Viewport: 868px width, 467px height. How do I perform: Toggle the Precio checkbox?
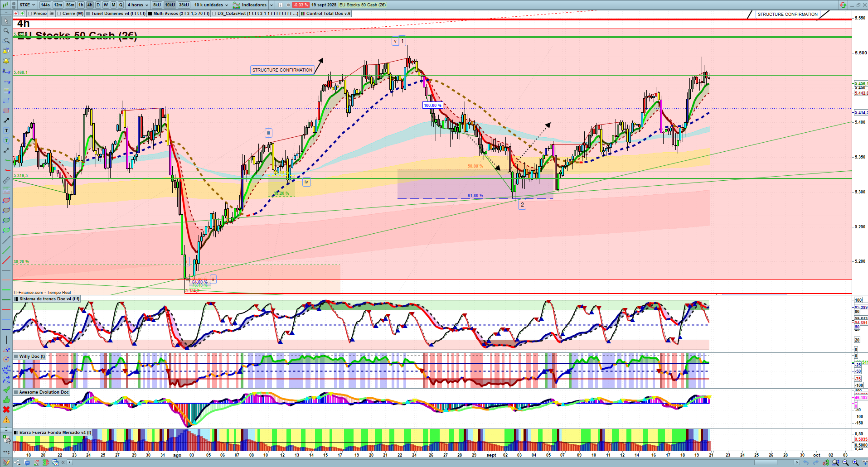point(30,14)
